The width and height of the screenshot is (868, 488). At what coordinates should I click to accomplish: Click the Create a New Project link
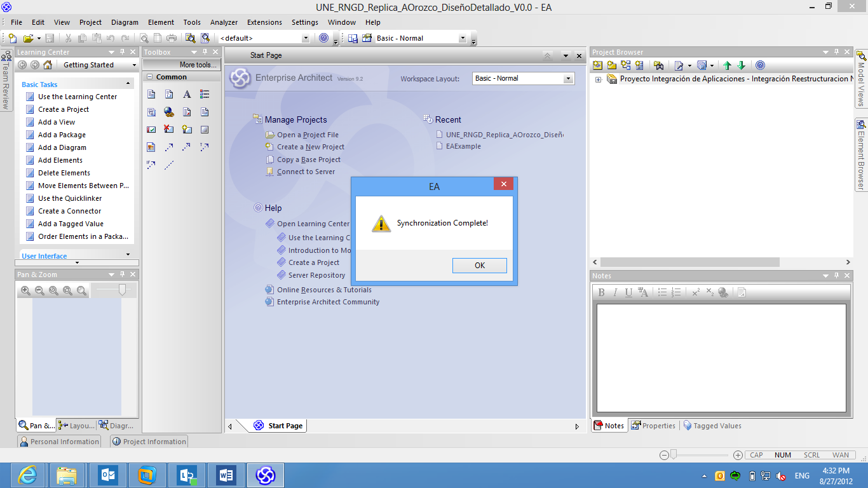(311, 147)
